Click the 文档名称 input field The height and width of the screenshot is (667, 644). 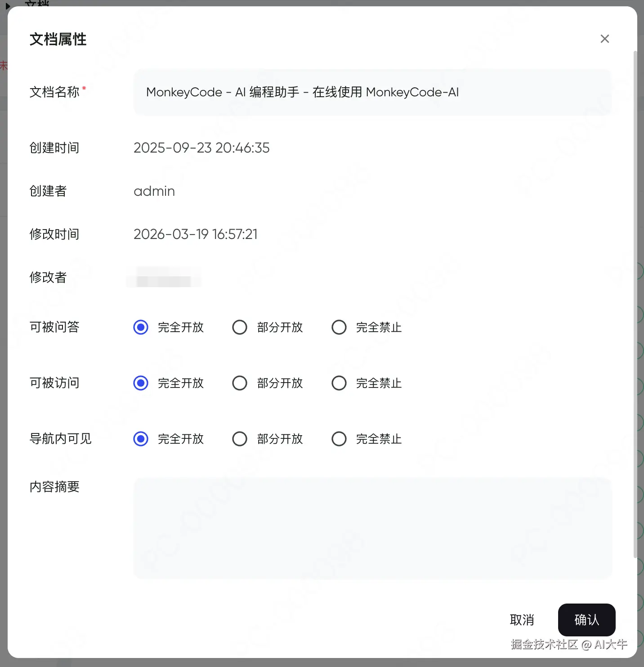(373, 92)
